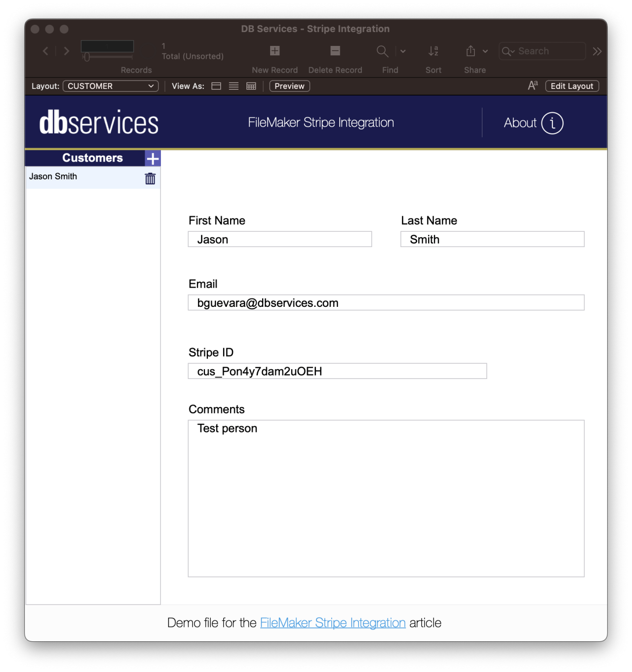Click the Edit Layout button
This screenshot has width=632, height=672.
point(572,86)
